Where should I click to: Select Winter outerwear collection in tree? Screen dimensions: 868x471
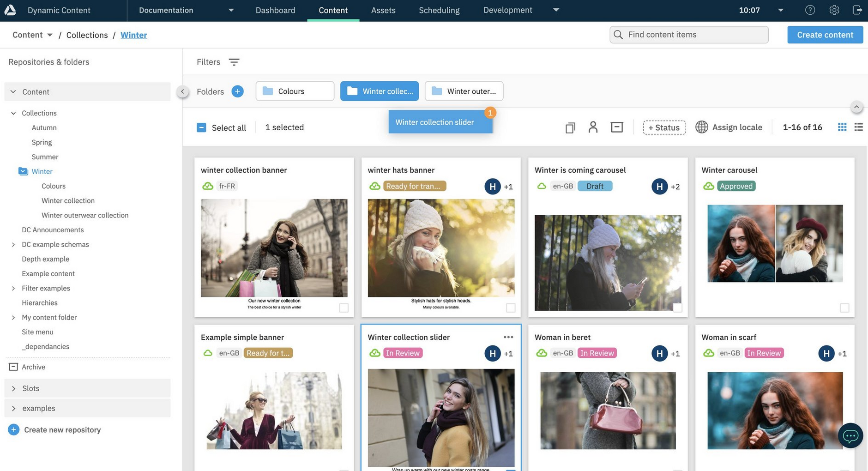click(85, 215)
